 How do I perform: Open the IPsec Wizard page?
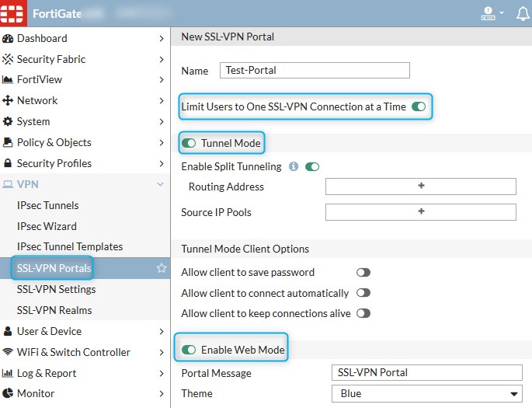tap(47, 226)
